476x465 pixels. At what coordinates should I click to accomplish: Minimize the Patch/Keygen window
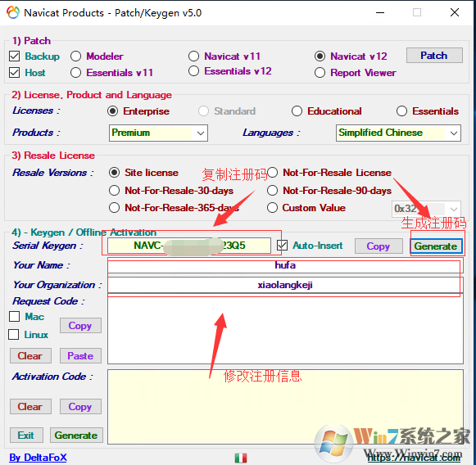[380, 12]
